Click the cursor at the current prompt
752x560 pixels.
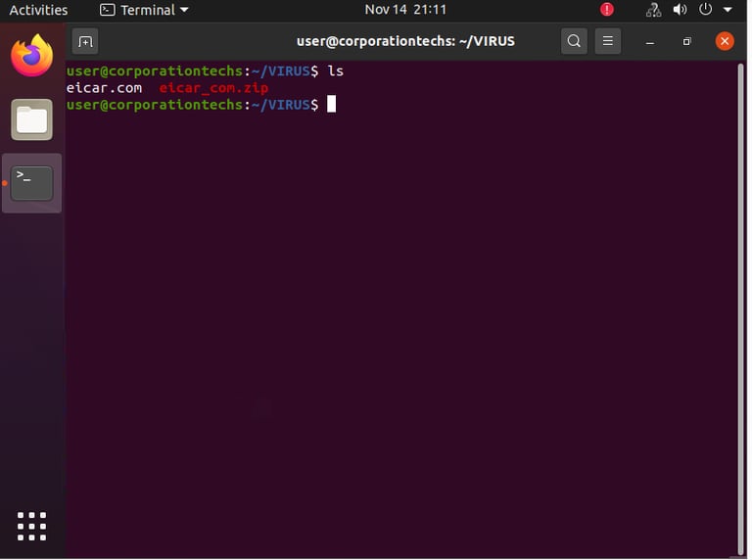coord(331,104)
